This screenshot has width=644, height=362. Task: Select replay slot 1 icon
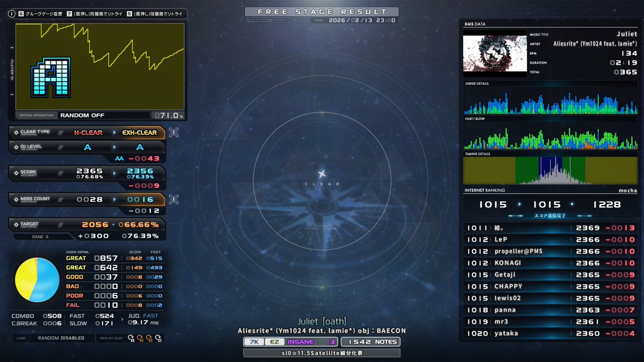(x=131, y=338)
